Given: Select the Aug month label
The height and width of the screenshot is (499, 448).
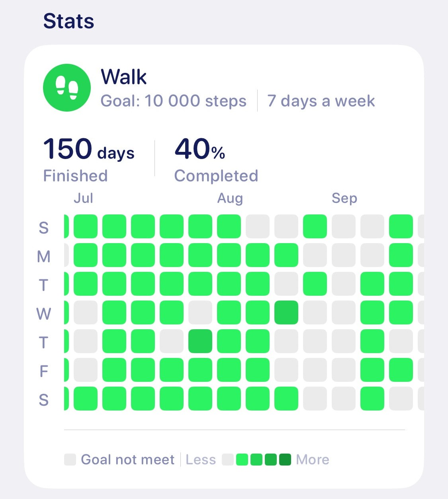Looking at the screenshot, I should click(x=230, y=198).
